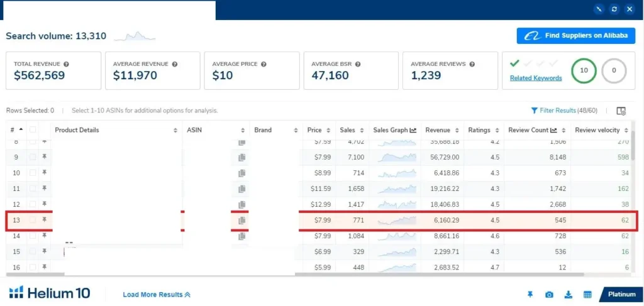Click the refresh icon in header
The width and height of the screenshot is (644, 306).
[x=614, y=9]
